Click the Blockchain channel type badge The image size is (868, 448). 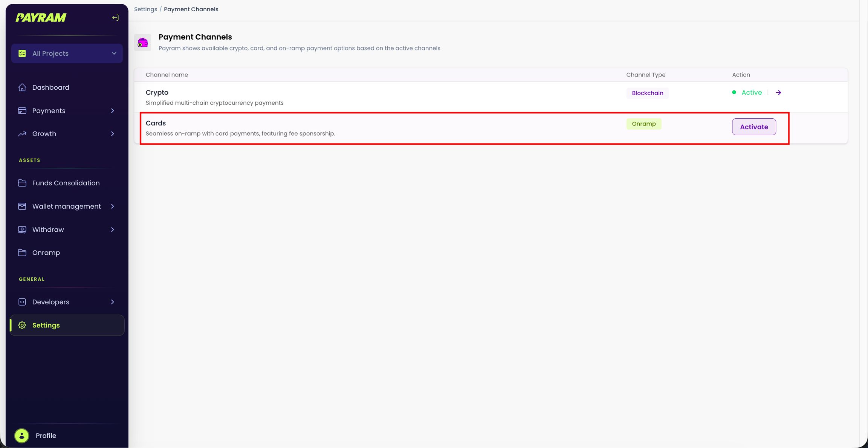point(647,93)
